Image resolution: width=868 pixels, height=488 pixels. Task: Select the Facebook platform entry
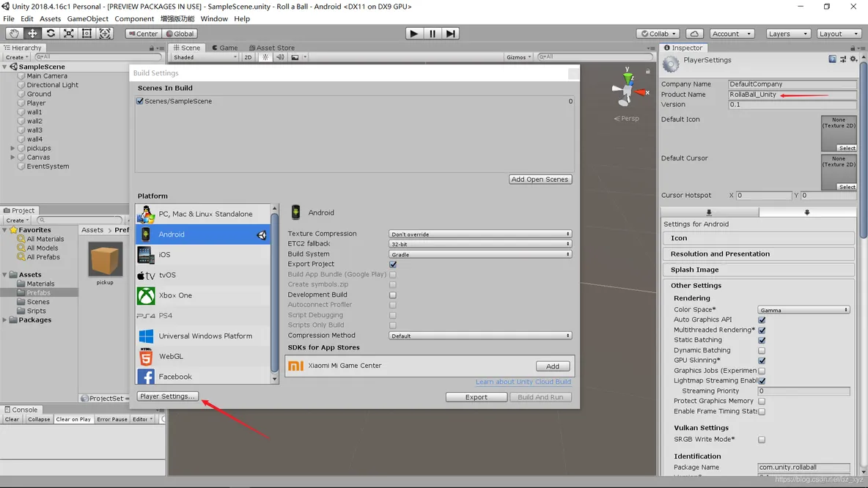coord(203,376)
